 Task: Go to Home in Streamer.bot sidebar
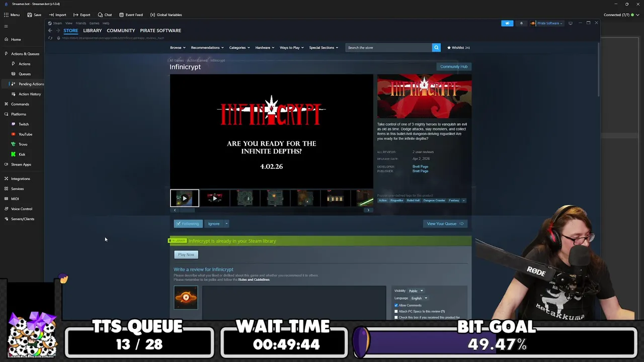tap(16, 39)
